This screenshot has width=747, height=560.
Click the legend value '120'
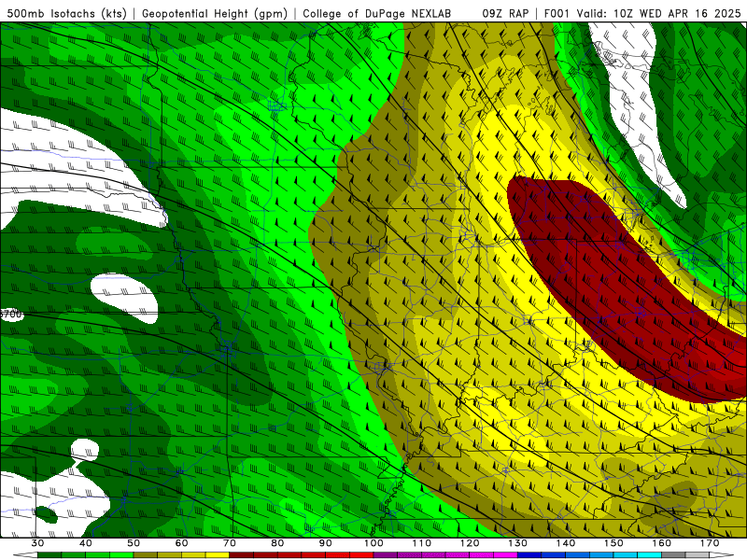pos(470,543)
